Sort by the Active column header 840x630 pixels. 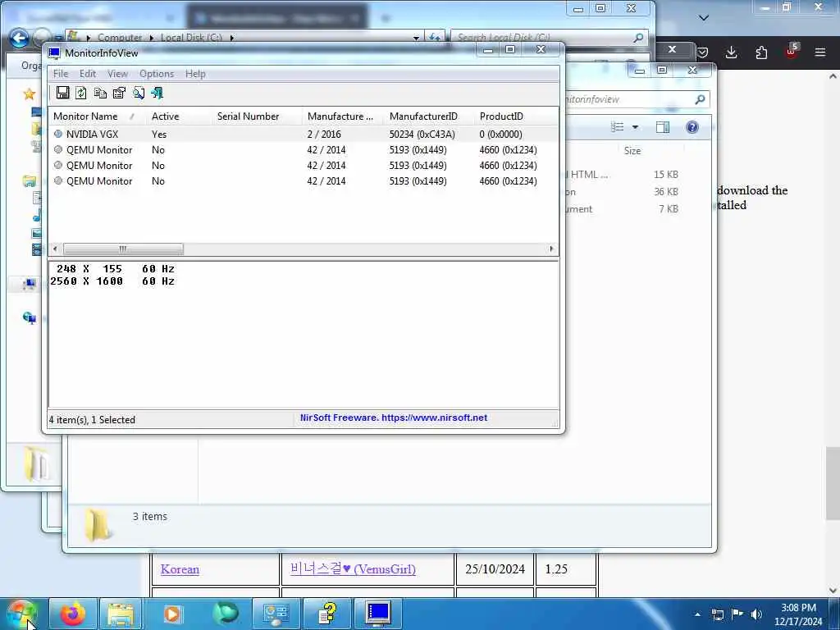179,116
